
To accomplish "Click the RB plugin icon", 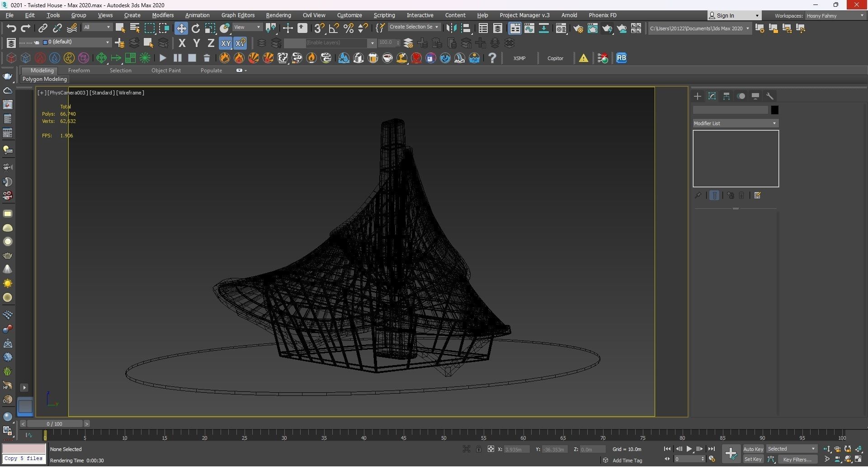I will click(621, 58).
